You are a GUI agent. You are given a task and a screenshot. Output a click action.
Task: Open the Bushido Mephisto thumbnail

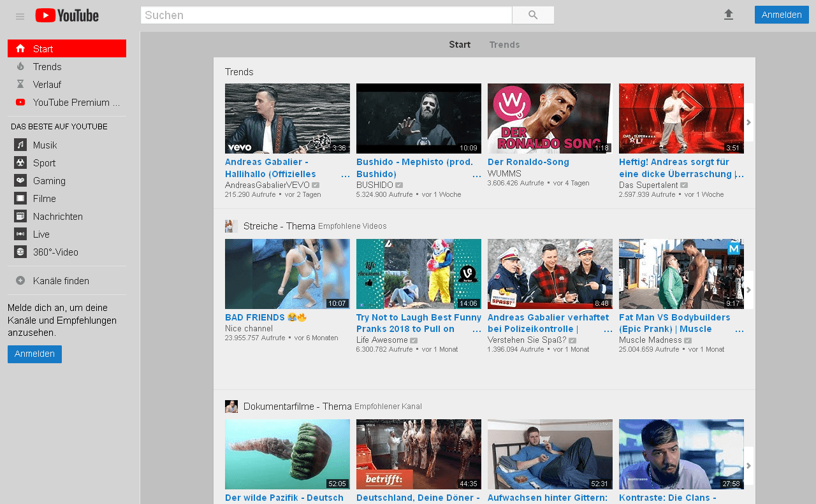[x=419, y=119]
